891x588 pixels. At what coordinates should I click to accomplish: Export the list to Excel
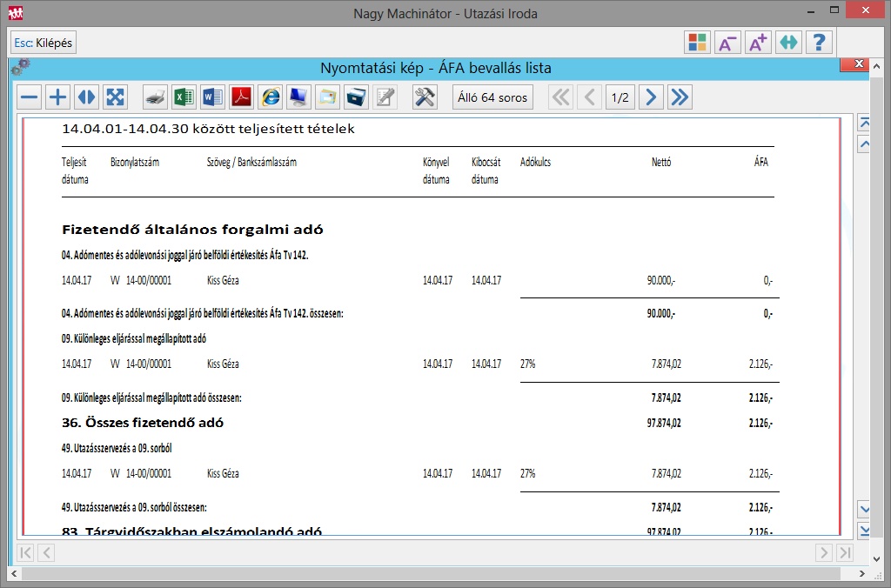(184, 97)
